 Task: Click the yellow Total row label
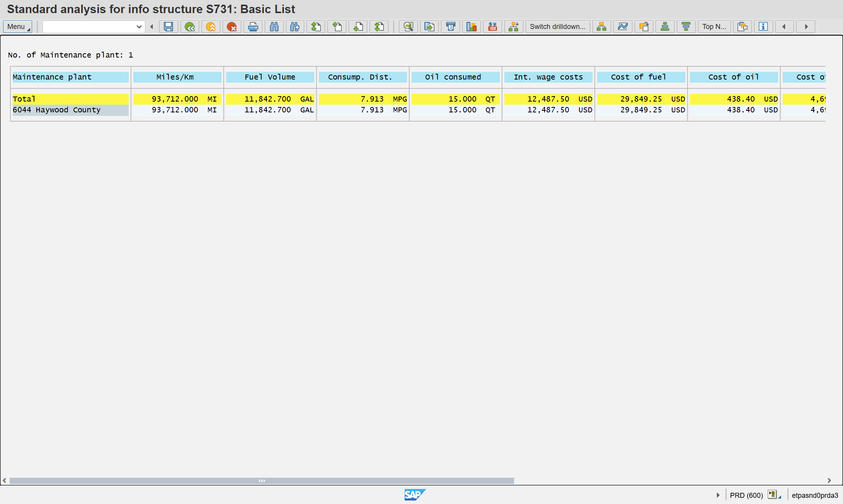click(x=70, y=99)
